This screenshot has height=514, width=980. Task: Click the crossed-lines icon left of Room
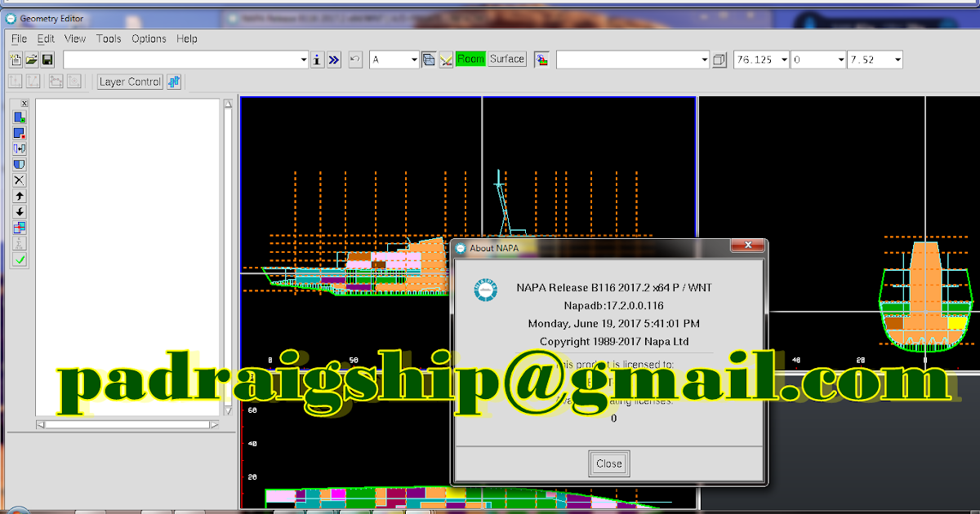[x=446, y=60]
